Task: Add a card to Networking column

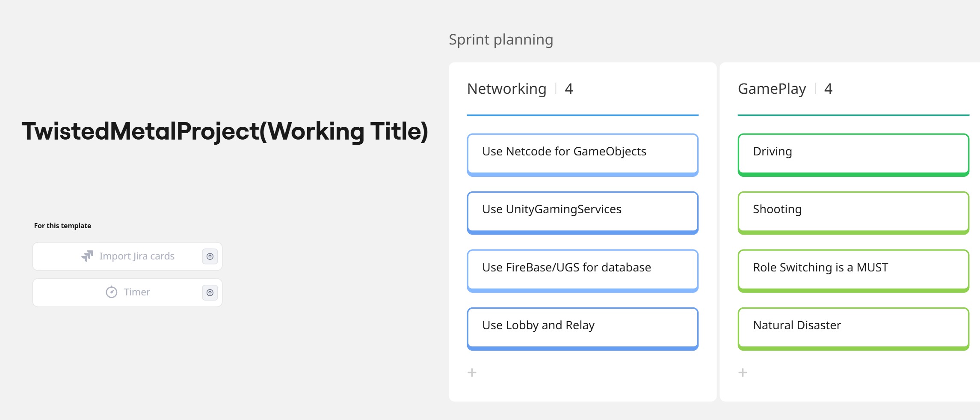Action: coord(472,372)
